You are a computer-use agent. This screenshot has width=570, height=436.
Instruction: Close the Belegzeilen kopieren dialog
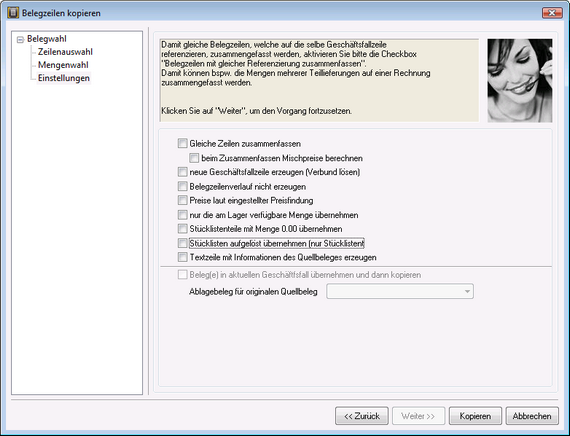[552, 13]
